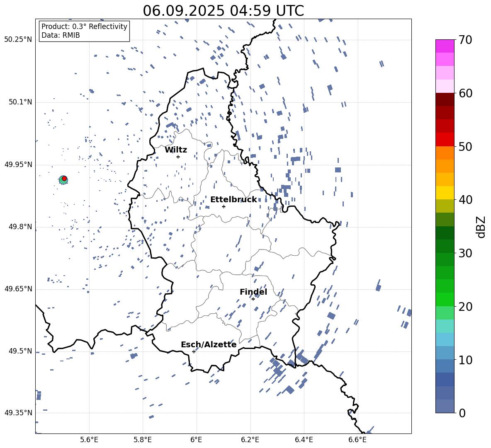Click the 5.8°E longitude label
491x448 pixels.
143,440
